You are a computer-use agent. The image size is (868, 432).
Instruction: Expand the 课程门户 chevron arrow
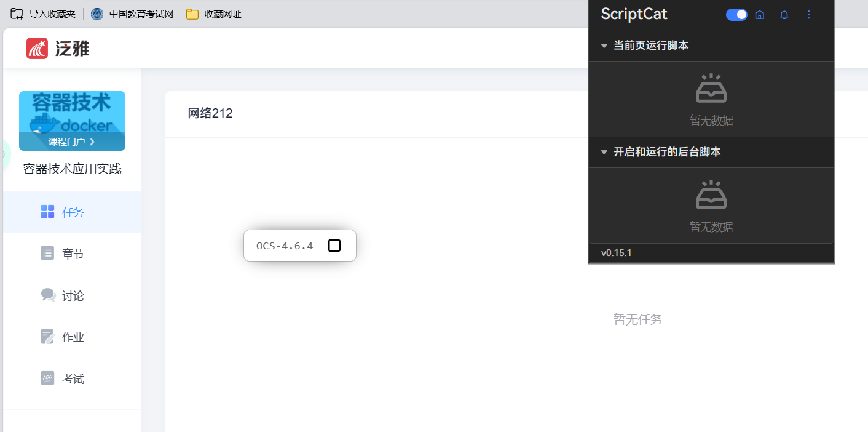pyautogui.click(x=93, y=143)
